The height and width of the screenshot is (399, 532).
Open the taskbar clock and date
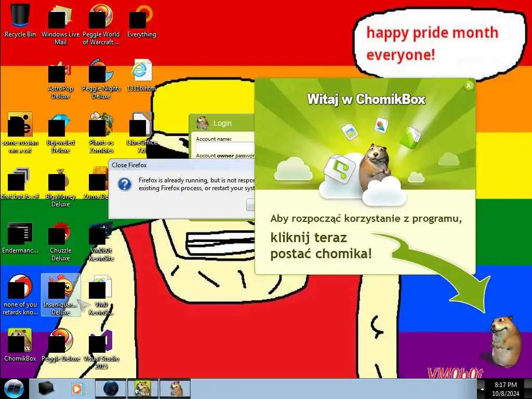point(506,389)
